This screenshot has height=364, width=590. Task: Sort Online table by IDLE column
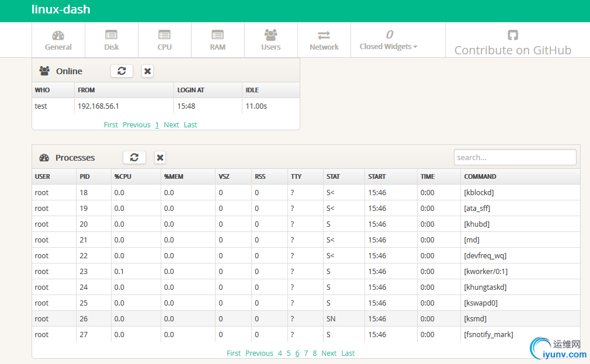coord(270,90)
